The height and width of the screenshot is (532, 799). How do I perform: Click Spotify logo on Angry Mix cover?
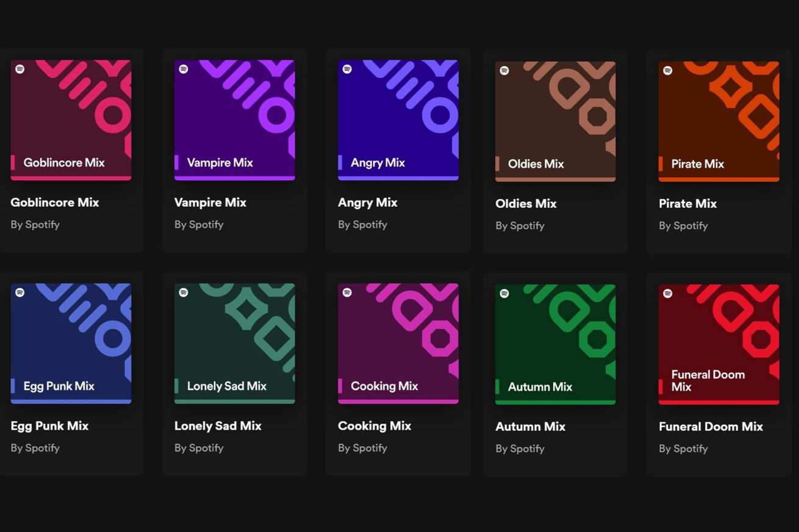pyautogui.click(x=347, y=69)
